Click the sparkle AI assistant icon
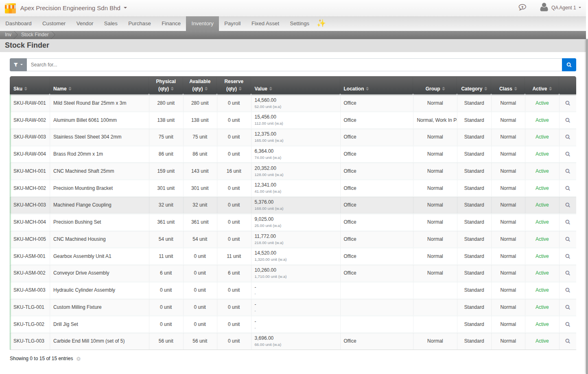The image size is (588, 374). coord(321,23)
